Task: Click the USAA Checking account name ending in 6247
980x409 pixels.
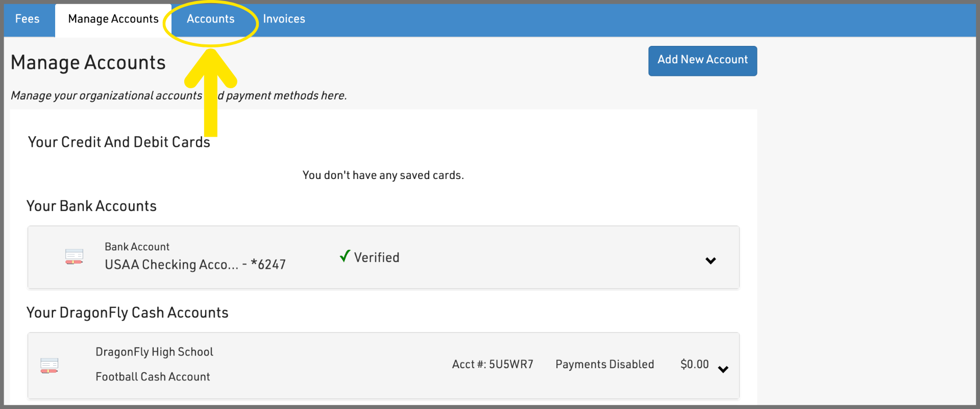Action: [195, 265]
